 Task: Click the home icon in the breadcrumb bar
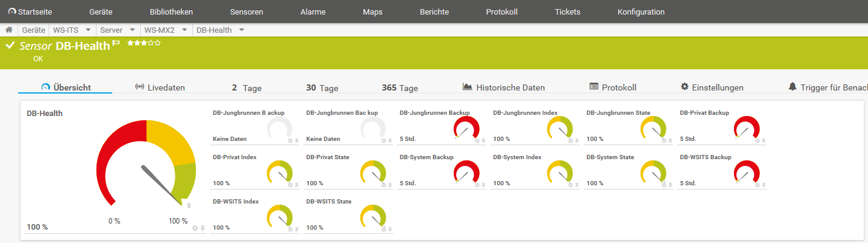coord(9,30)
